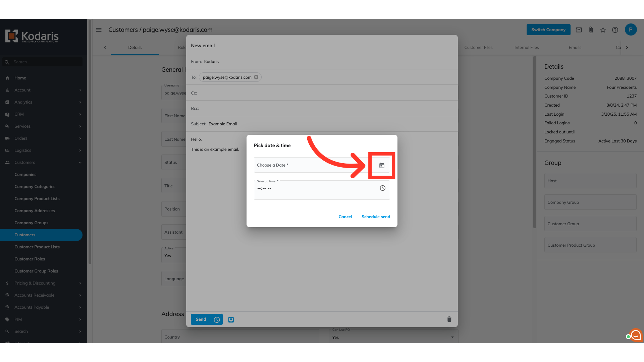This screenshot has height=362, width=644.
Task: Click the favorites star icon
Action: [x=603, y=30]
